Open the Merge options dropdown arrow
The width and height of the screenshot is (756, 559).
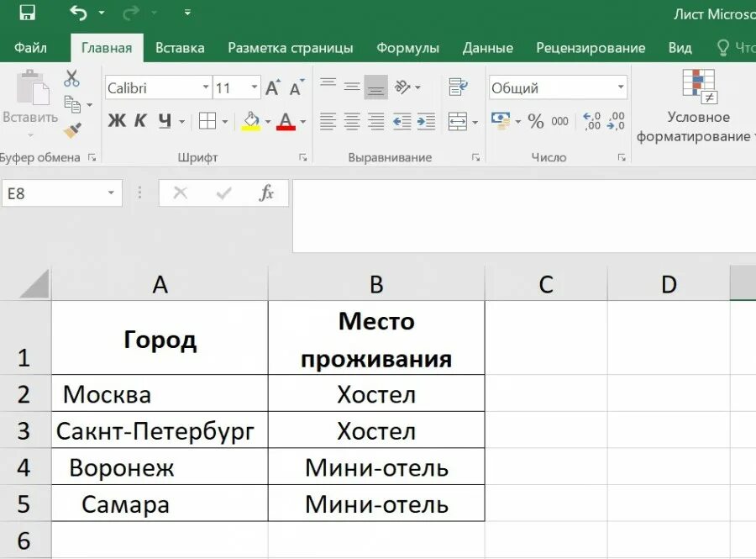tap(475, 122)
